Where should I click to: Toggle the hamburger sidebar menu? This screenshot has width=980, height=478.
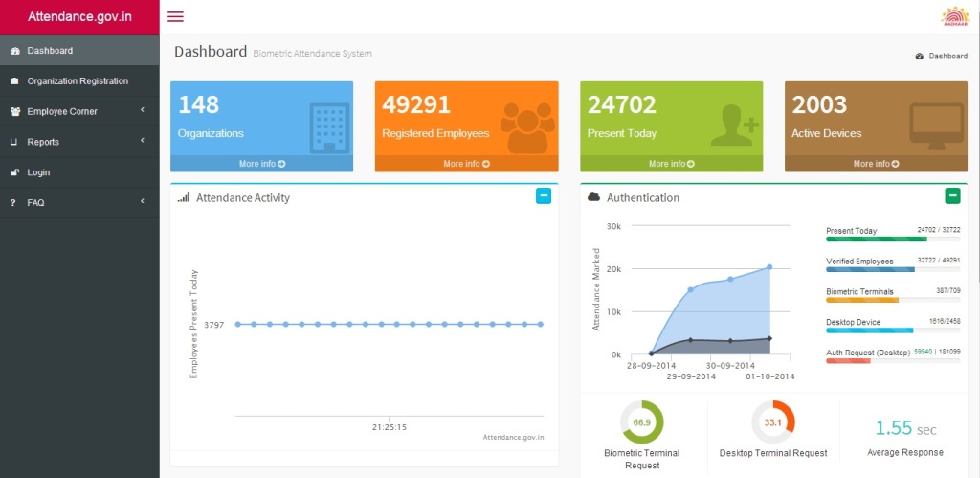pyautogui.click(x=176, y=17)
